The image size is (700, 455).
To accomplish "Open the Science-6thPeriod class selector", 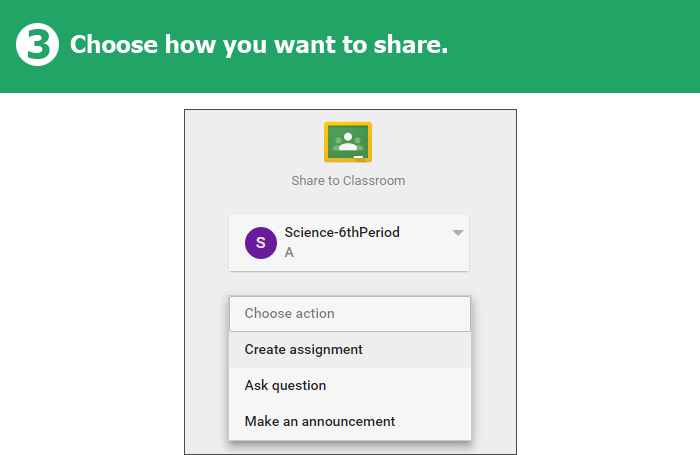I will [349, 243].
